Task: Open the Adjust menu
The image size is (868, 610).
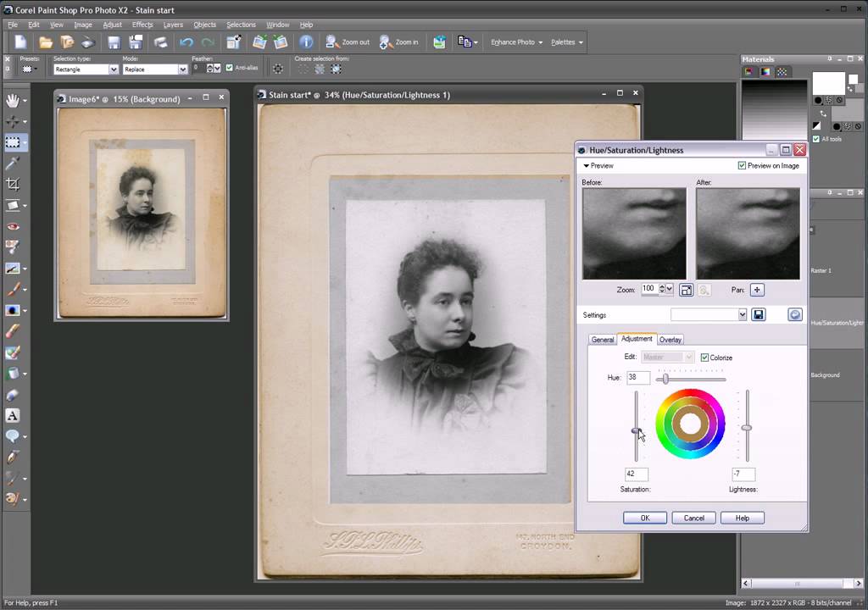Action: [112, 25]
